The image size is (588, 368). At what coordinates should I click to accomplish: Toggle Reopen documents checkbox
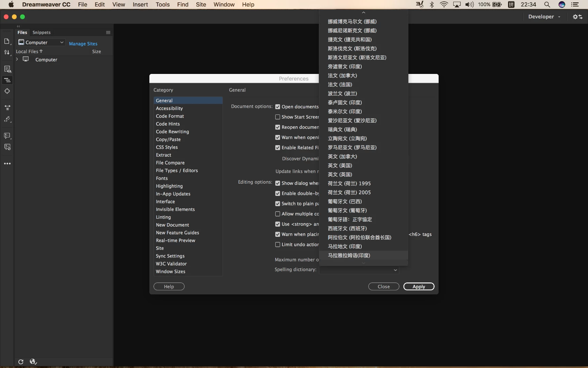click(x=278, y=127)
